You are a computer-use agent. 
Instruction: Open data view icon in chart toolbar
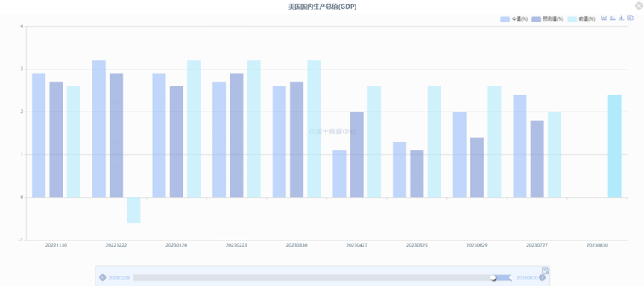coord(630,18)
